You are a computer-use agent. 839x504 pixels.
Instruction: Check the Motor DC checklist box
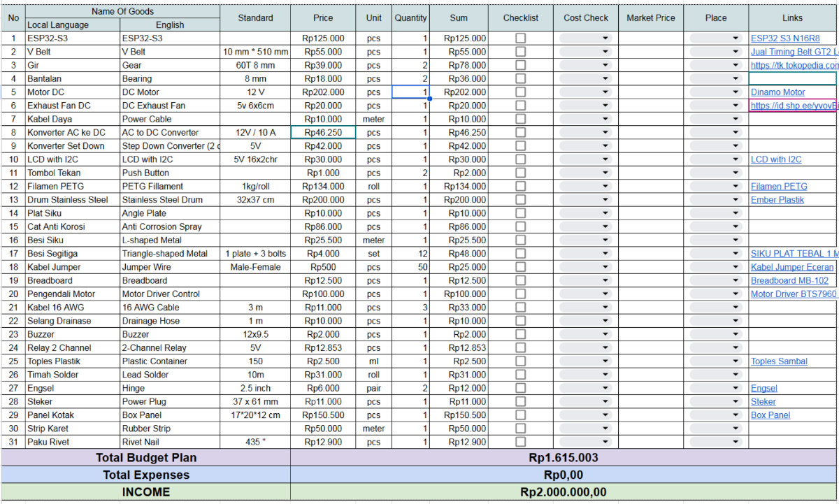pyautogui.click(x=521, y=92)
